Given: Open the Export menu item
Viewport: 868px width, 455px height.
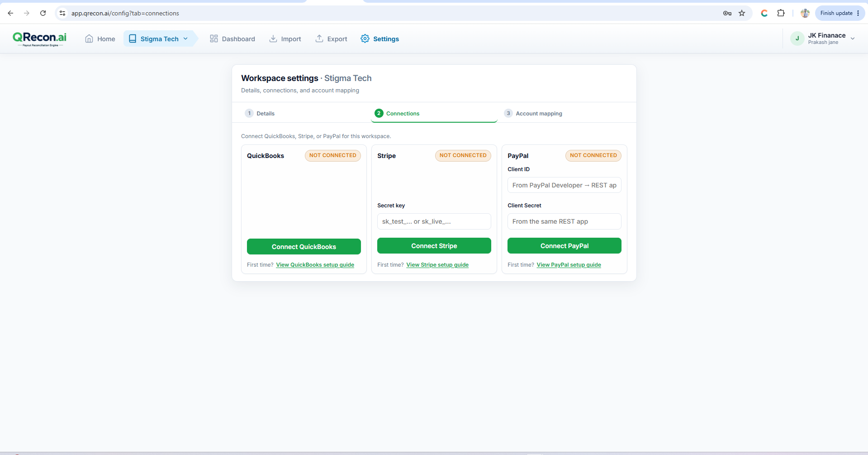Looking at the screenshot, I should (x=331, y=39).
